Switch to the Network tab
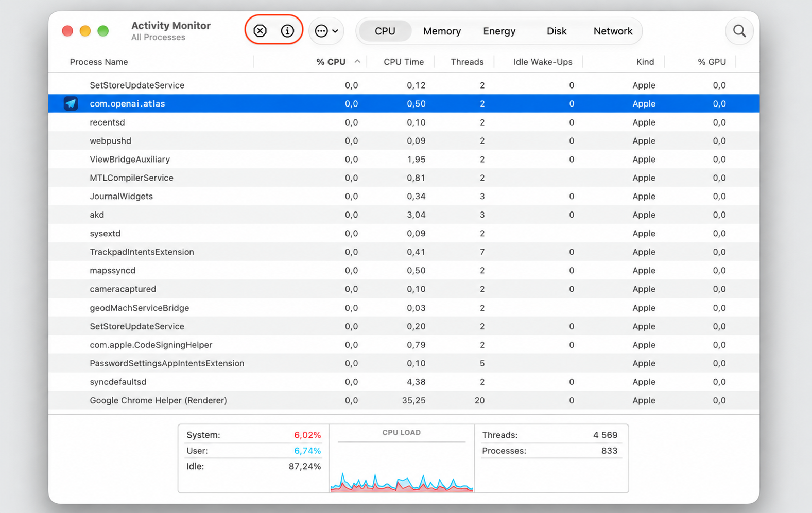812x513 pixels. tap(613, 31)
